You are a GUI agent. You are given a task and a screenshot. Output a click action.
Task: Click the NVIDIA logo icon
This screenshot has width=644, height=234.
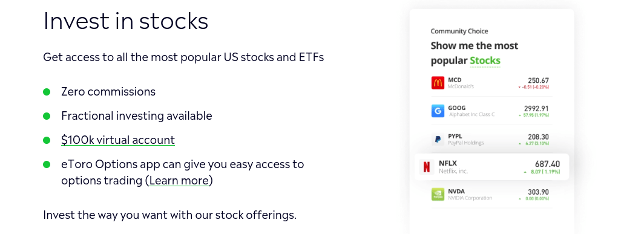[x=438, y=194]
